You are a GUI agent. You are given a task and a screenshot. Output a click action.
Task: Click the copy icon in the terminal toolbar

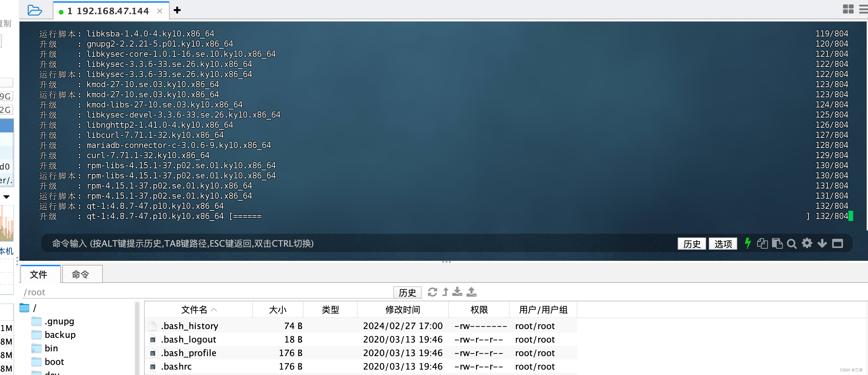(x=763, y=244)
